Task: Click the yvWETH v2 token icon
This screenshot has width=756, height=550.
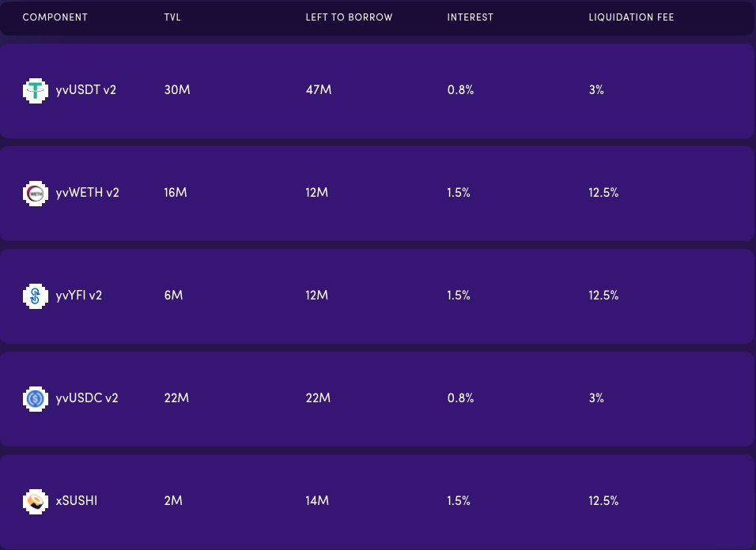Action: (35, 194)
